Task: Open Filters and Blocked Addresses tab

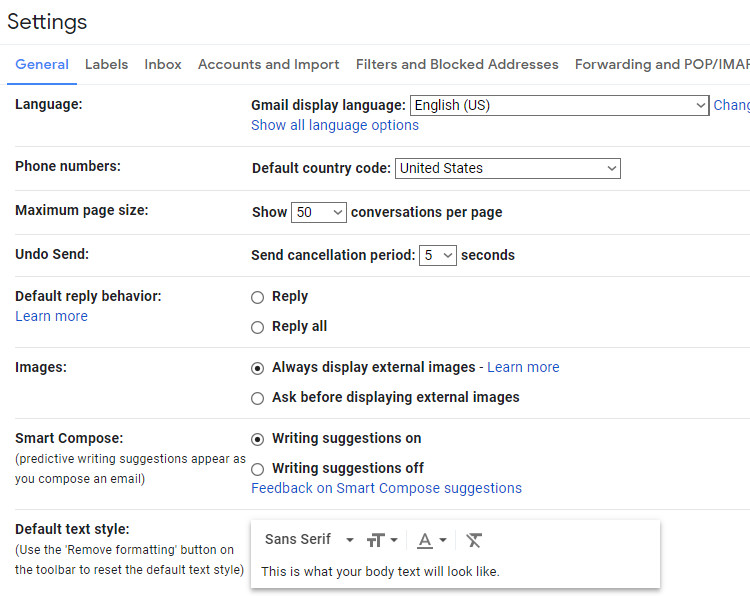Action: point(457,64)
